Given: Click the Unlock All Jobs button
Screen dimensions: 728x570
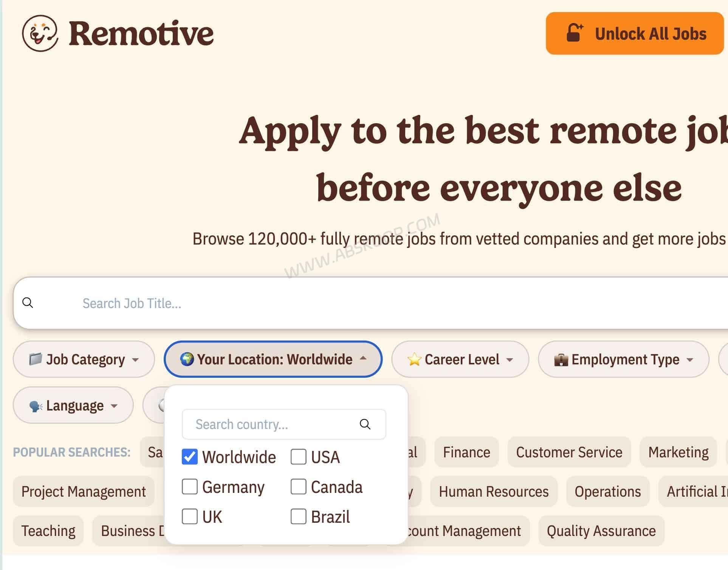Looking at the screenshot, I should tap(635, 33).
